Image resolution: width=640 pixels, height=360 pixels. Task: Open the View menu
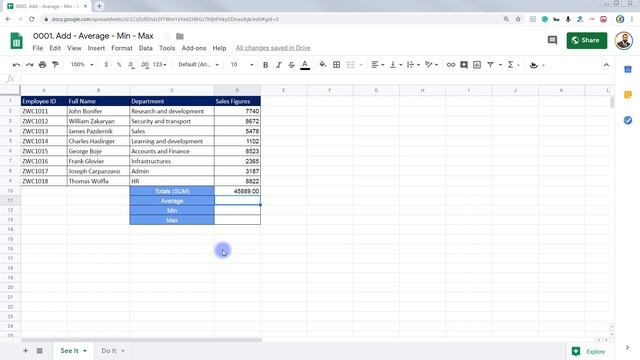click(x=74, y=48)
